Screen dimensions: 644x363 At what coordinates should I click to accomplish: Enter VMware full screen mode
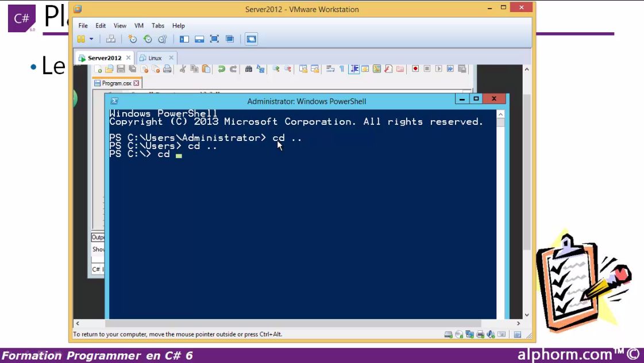click(x=214, y=39)
